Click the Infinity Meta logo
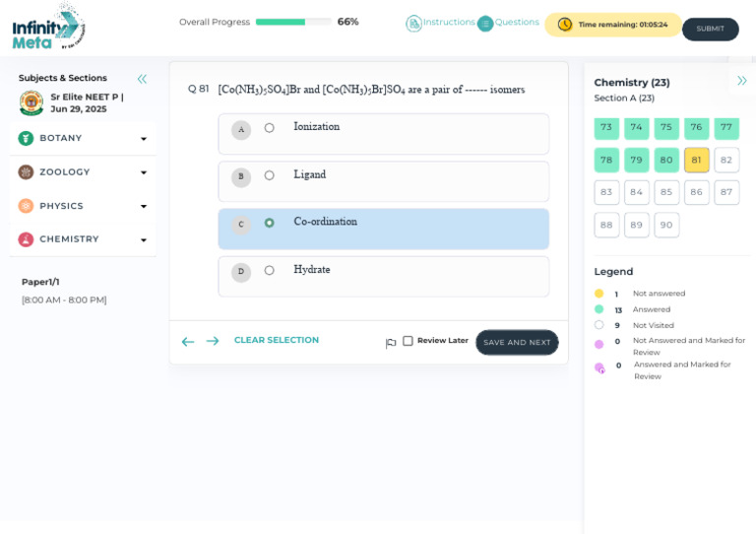The height and width of the screenshot is (534, 756). [48, 27]
